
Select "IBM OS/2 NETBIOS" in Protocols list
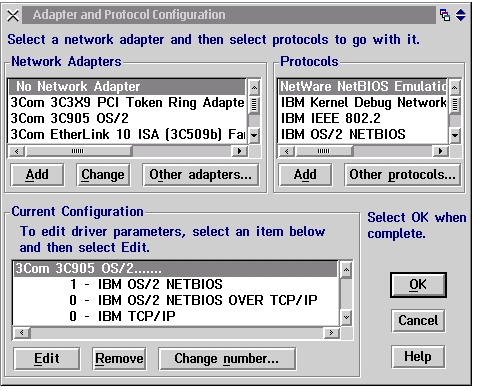[x=363, y=135]
